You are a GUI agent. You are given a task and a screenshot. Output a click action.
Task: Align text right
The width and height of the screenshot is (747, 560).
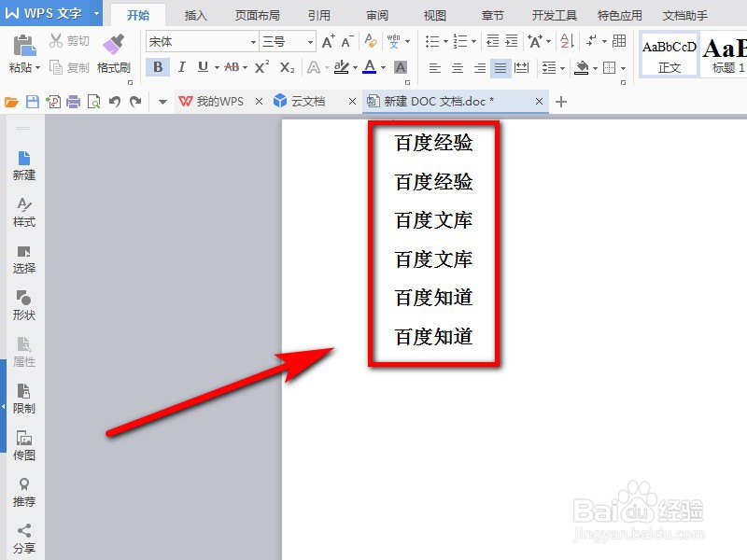[x=480, y=68]
